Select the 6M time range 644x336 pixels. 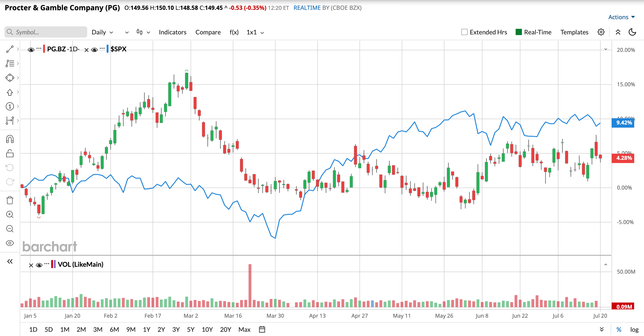114,329
